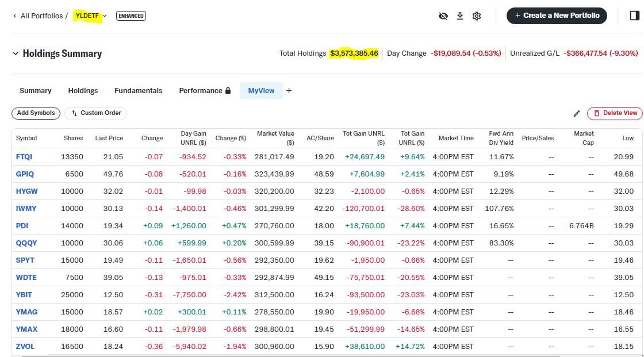Click the Delete View button
Viewport: 644px width, 357px height.
coord(615,113)
